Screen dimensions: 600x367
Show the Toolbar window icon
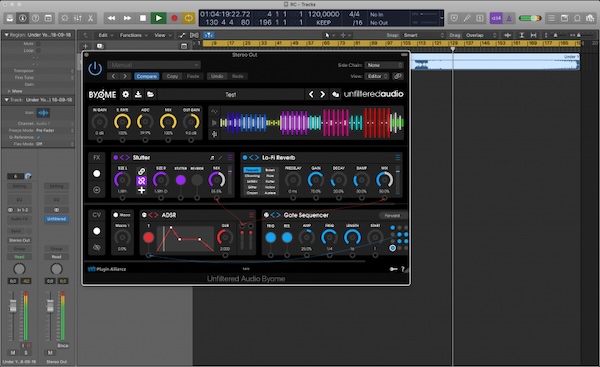click(48, 18)
